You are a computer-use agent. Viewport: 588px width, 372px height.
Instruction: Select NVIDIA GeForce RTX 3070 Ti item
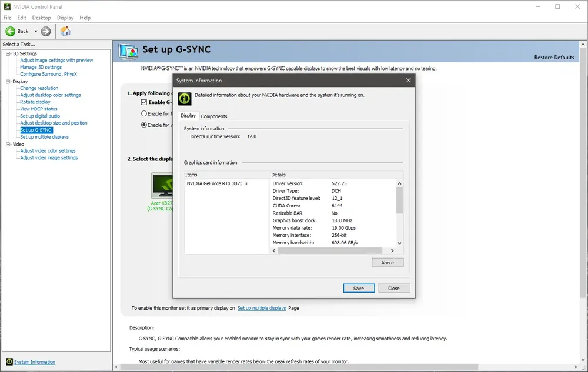[x=217, y=183]
